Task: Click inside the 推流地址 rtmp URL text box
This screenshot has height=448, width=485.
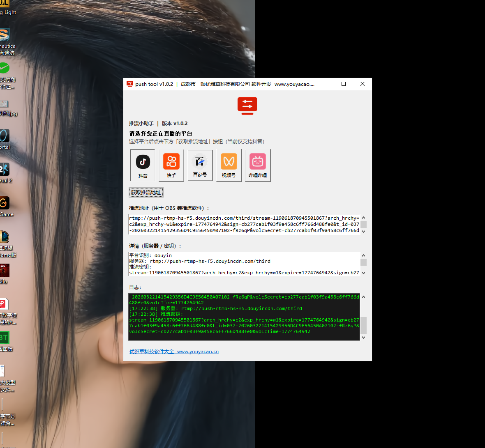Action: coord(244,224)
